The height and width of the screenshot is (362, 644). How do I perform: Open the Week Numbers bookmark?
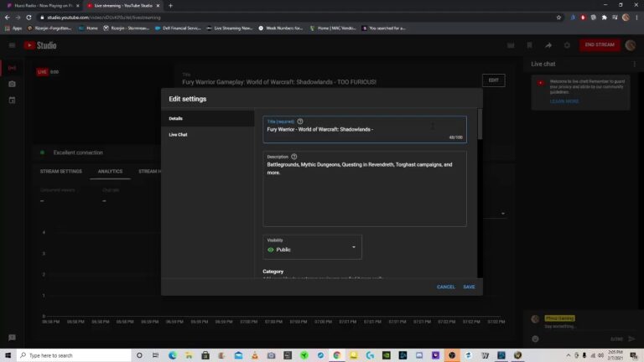tap(281, 28)
